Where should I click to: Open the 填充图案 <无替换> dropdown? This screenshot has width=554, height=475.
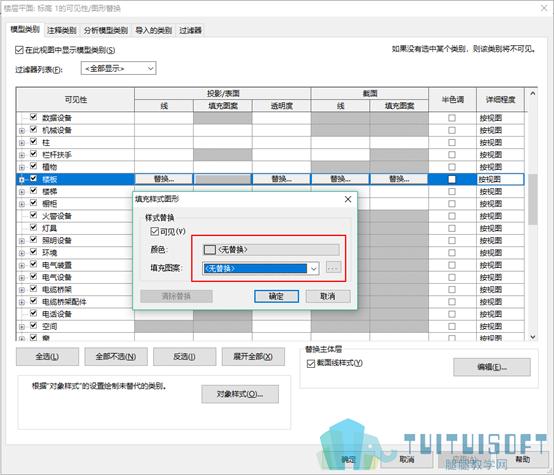[261, 269]
